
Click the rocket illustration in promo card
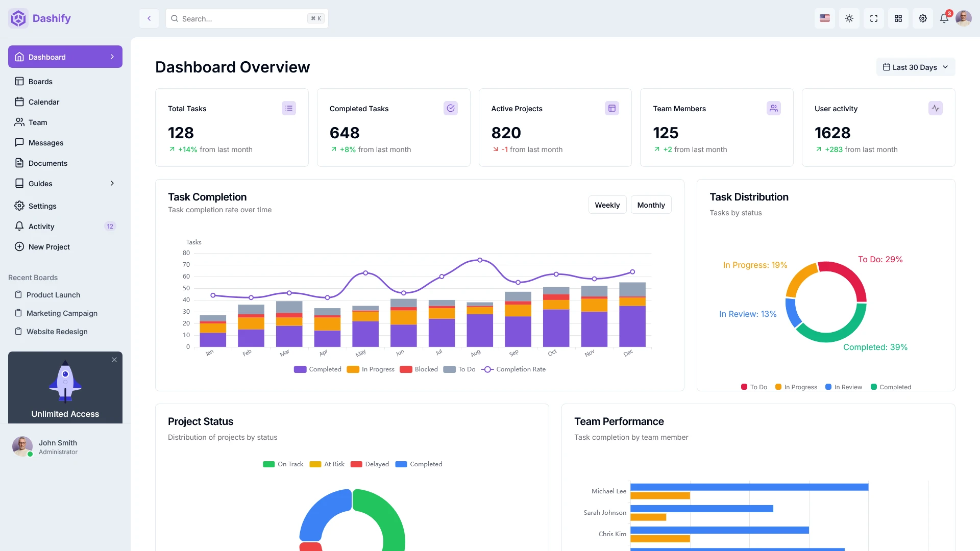pos(65,381)
